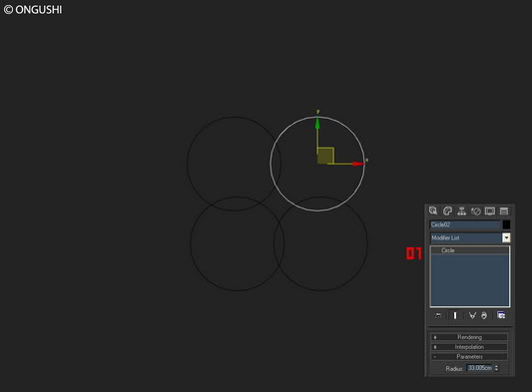Open Configure Modifier Sets icon
This screenshot has height=392, width=532.
pyautogui.click(x=501, y=315)
